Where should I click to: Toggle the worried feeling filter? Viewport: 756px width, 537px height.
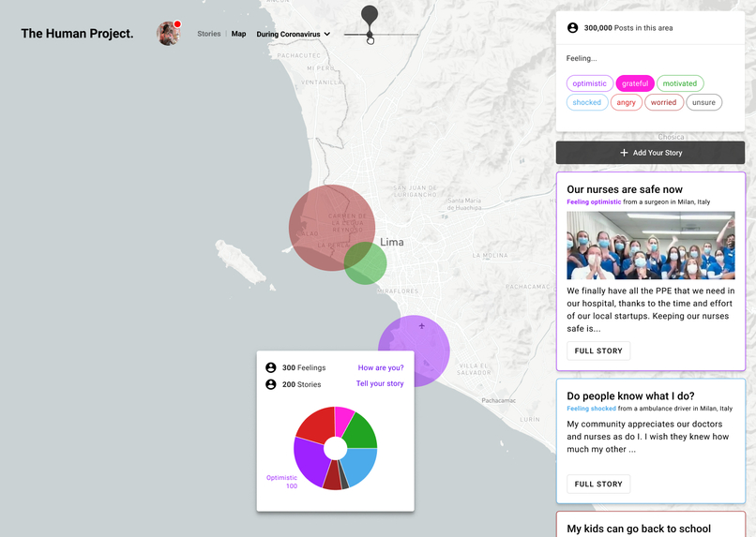pyautogui.click(x=663, y=102)
